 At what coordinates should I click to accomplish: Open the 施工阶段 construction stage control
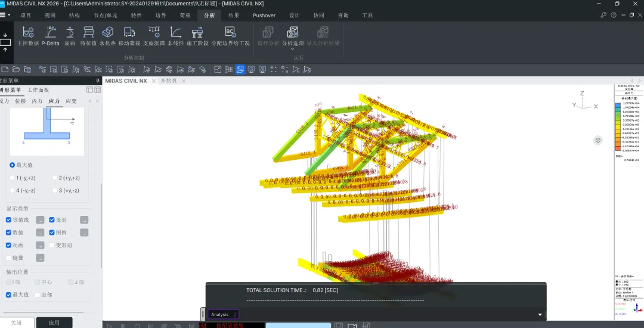[197, 36]
